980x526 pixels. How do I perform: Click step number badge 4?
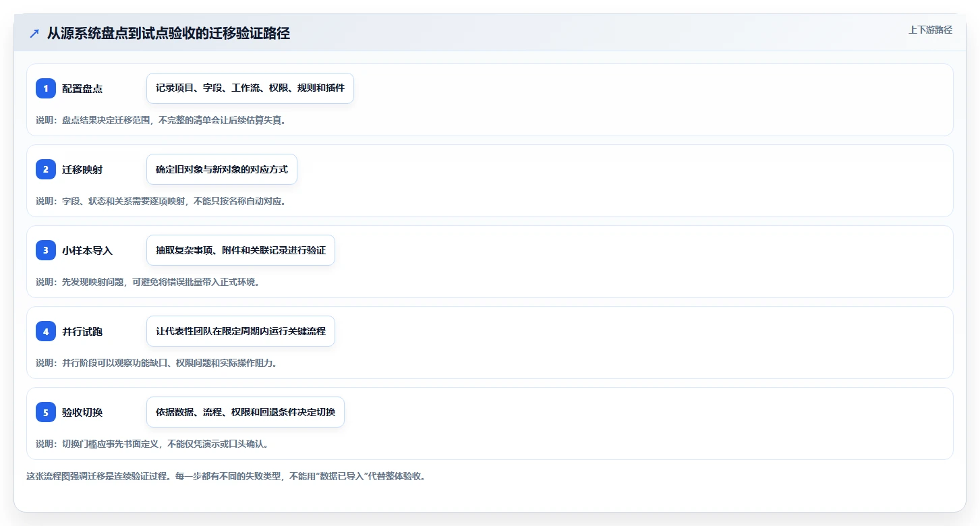coord(46,331)
